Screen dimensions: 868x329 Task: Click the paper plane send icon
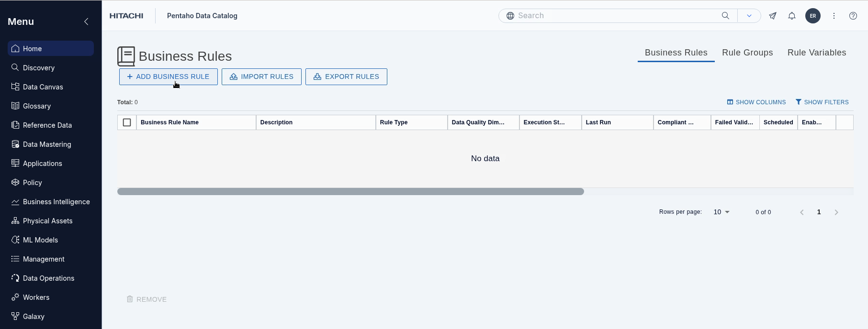[x=773, y=16]
